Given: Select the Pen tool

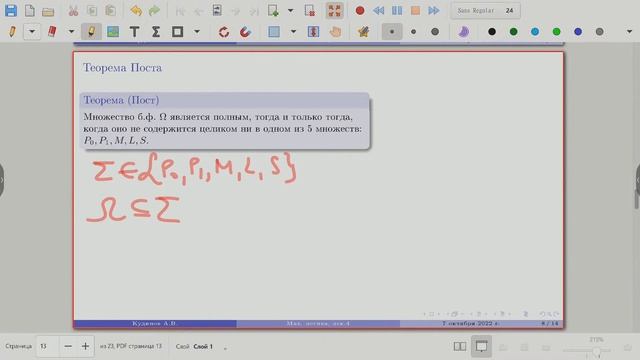Looking at the screenshot, I should (x=12, y=32).
